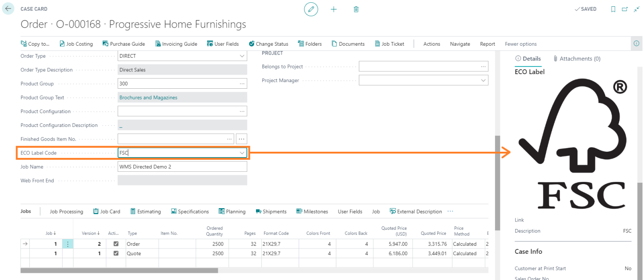Select the 3,315.76 quoted price cell

pyautogui.click(x=432, y=244)
